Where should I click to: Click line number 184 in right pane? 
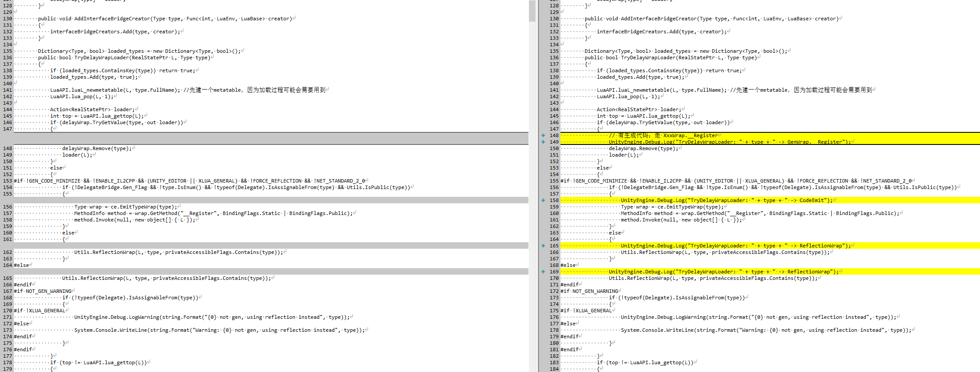(554, 369)
